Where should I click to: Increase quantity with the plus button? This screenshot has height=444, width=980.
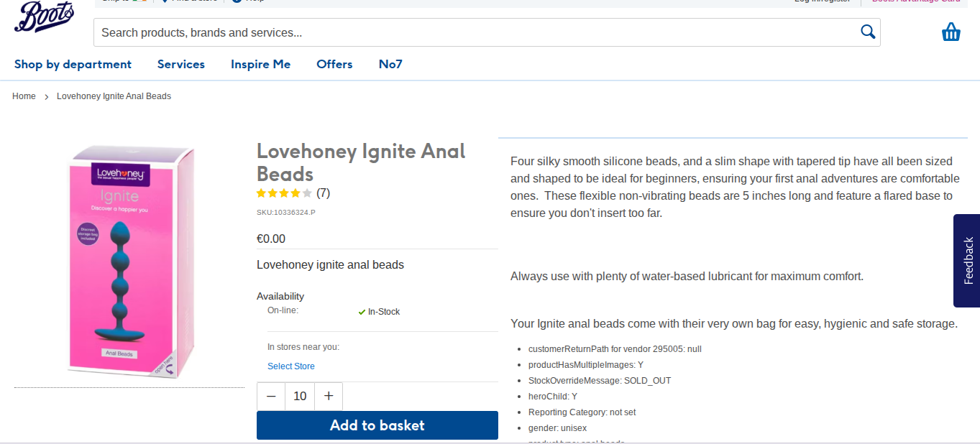[329, 396]
